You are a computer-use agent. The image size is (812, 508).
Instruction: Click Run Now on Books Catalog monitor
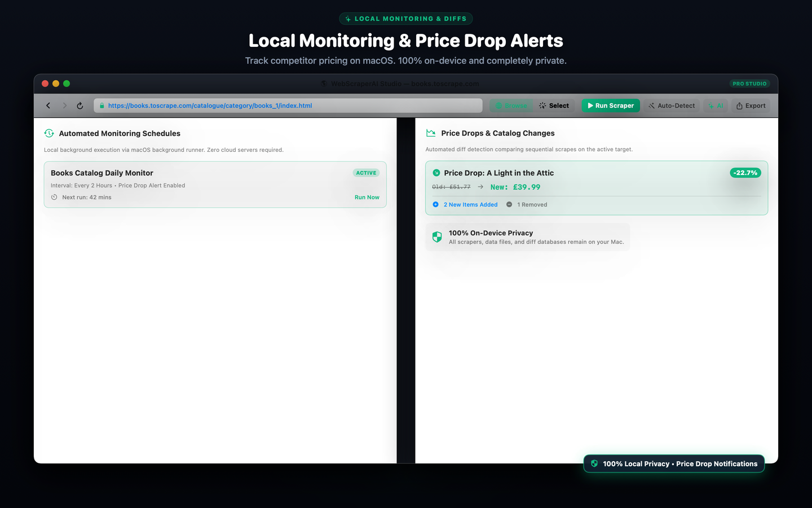coord(367,198)
